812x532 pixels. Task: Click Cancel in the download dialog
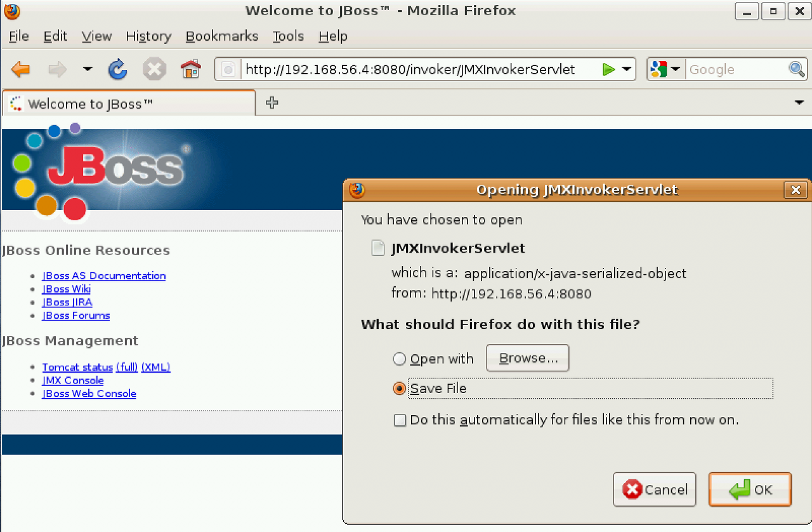(655, 489)
